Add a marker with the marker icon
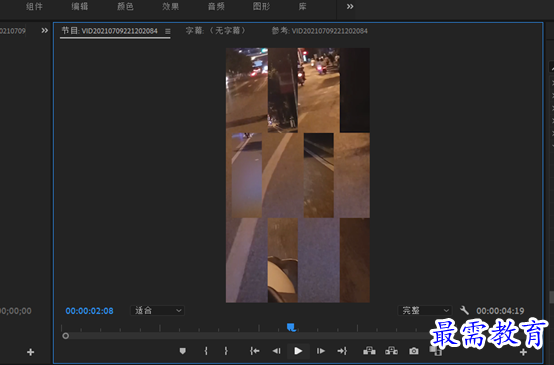554x365 pixels. pos(183,351)
